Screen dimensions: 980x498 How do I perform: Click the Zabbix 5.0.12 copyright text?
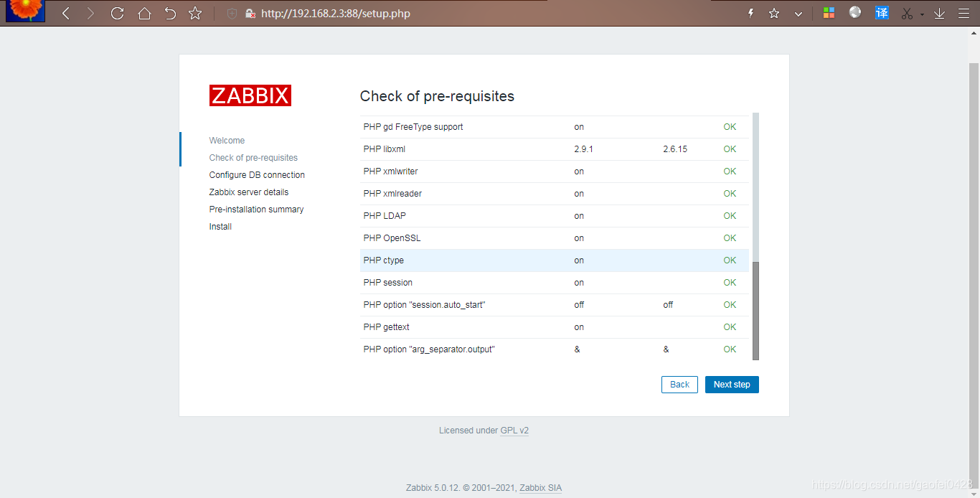461,488
